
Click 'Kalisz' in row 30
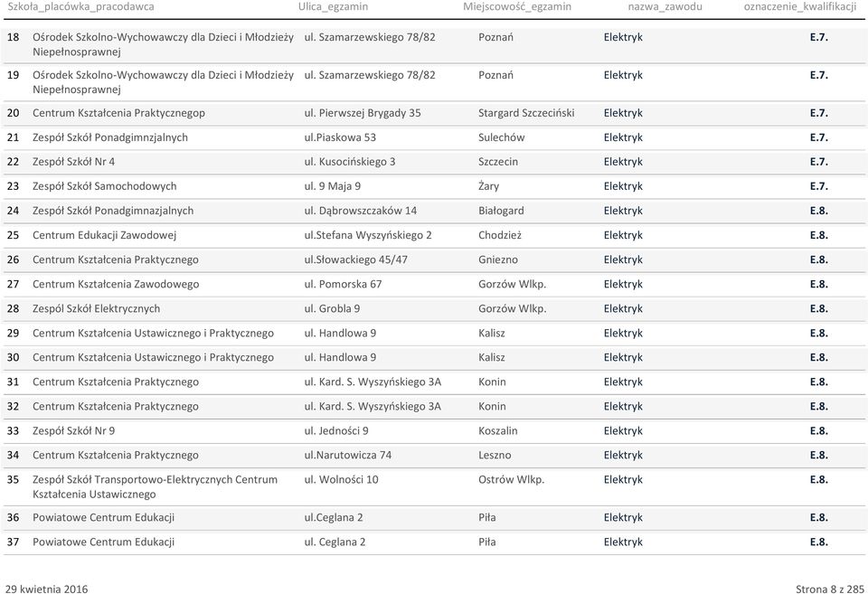tap(492, 358)
